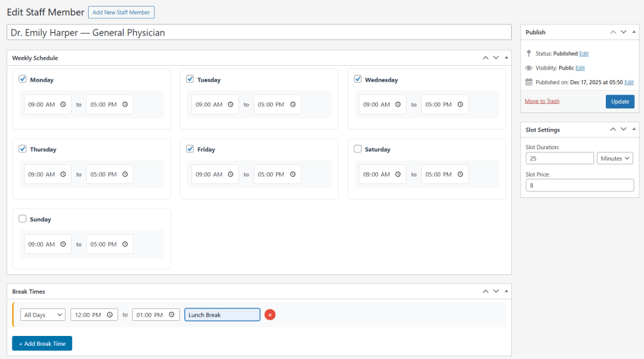The width and height of the screenshot is (644, 359).
Task: Click Move to Trash link
Action: coord(542,101)
